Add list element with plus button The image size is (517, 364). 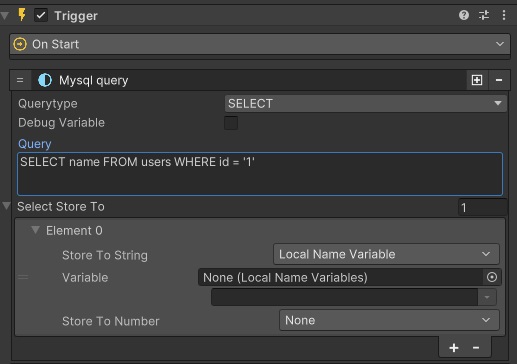tap(454, 348)
